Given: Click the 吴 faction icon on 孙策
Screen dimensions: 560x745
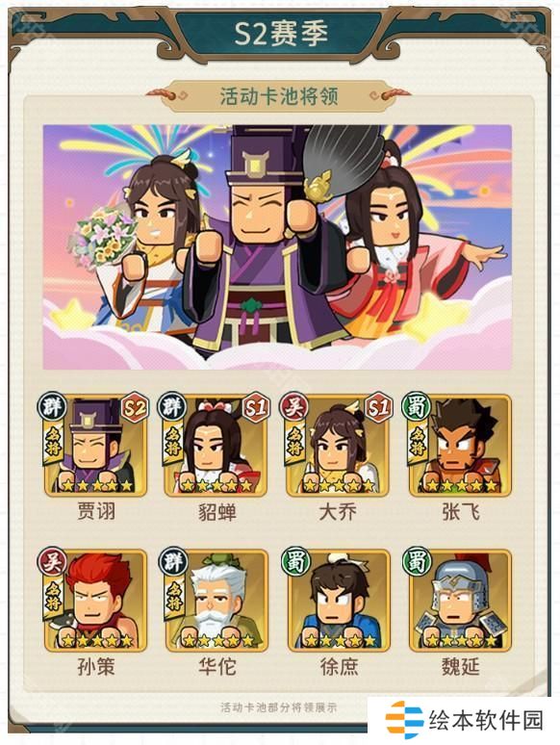Looking at the screenshot, I should (x=52, y=561).
